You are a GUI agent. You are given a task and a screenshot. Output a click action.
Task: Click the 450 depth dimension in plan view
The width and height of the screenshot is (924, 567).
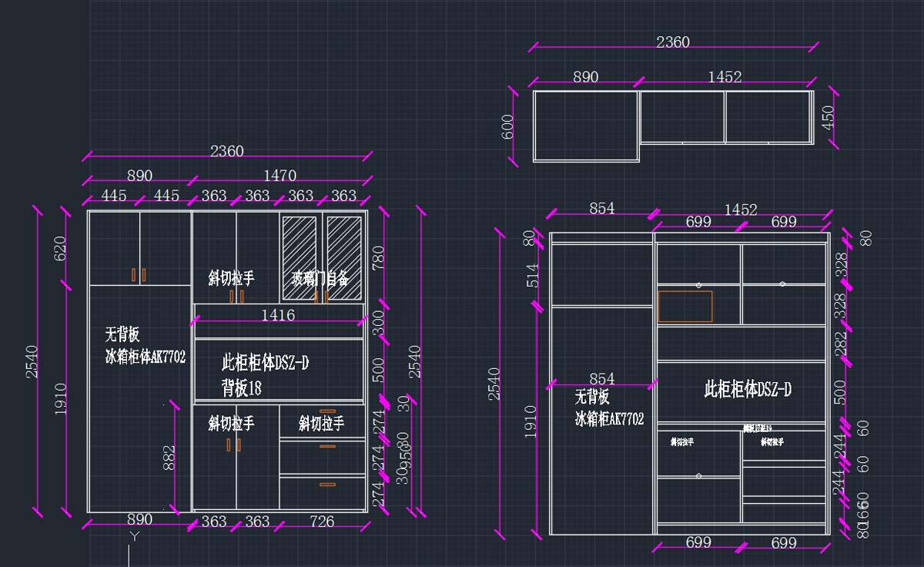[829, 118]
